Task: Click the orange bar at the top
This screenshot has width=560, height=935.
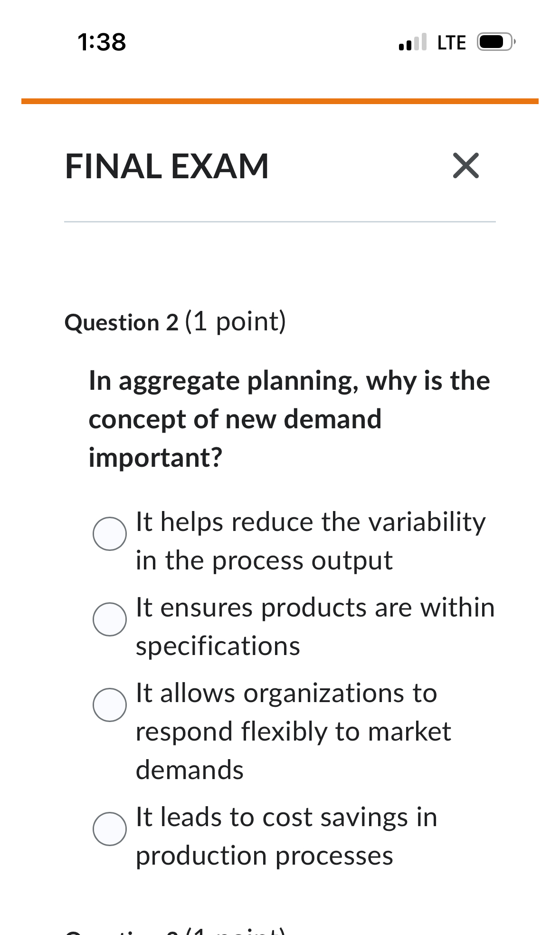Action: 280,100
